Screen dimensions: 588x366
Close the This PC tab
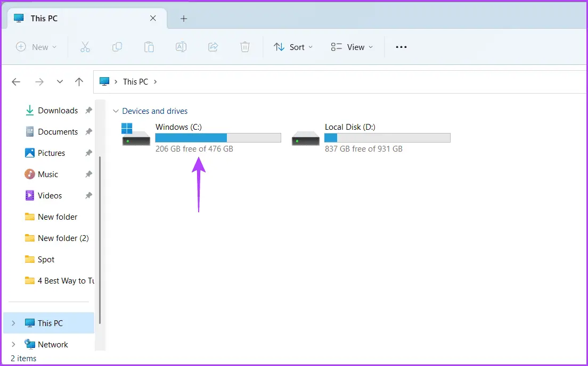(153, 19)
